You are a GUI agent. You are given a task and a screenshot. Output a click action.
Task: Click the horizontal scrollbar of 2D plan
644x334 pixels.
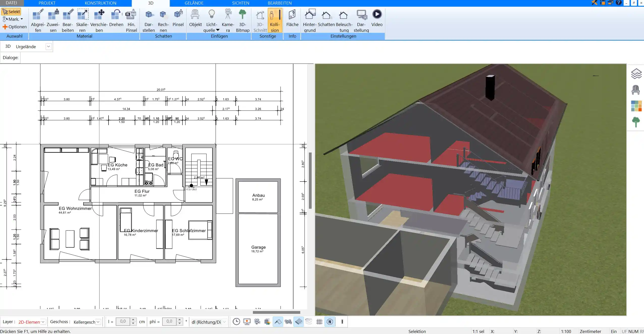[x=276, y=312]
